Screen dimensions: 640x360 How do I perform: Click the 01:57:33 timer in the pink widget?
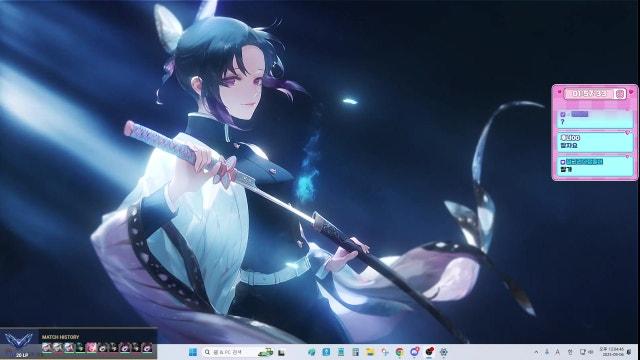pos(588,93)
